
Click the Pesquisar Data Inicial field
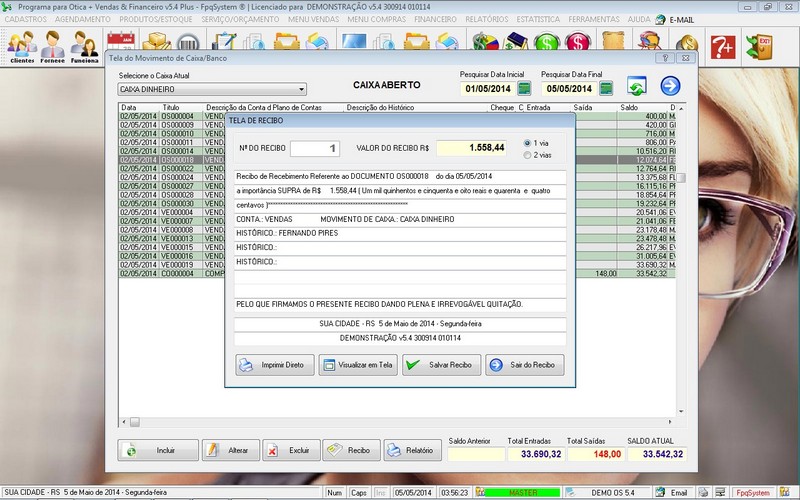pyautogui.click(x=488, y=89)
